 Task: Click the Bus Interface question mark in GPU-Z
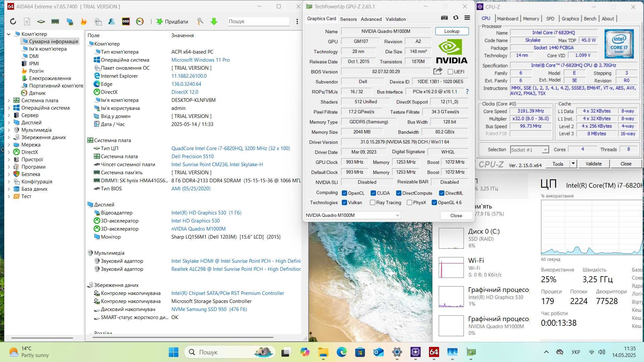(467, 92)
